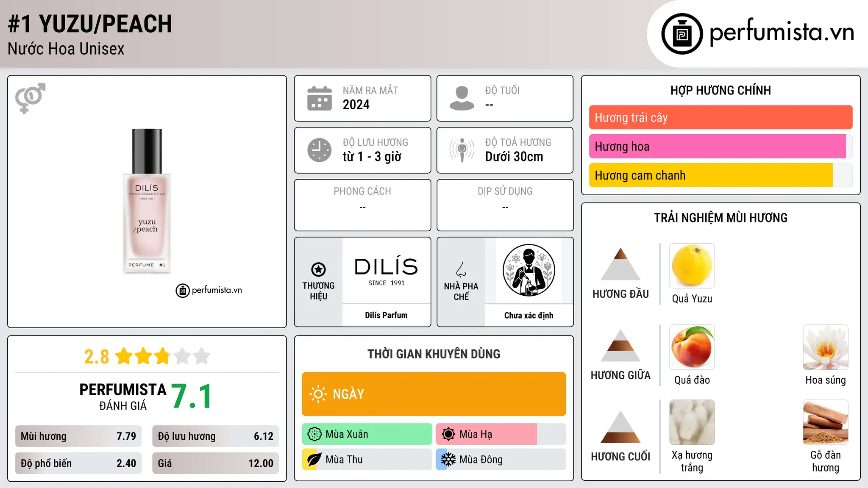Open the water lily note image
The height and width of the screenshot is (488, 868).
coord(826,347)
